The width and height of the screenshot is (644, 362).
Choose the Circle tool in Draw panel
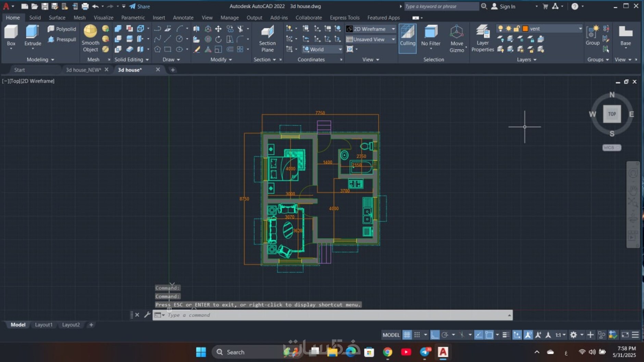pos(179,39)
